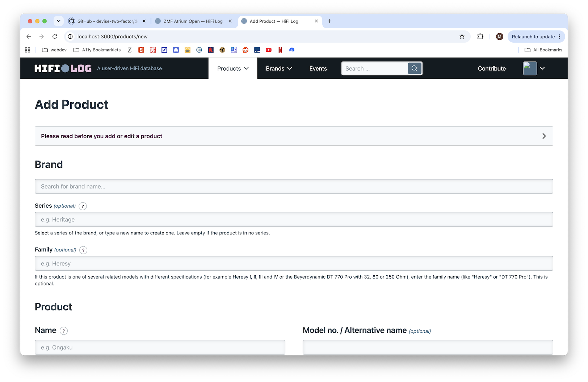Screen dimensions: 588x382
Task: Click the address bar URL
Action: (x=113, y=37)
